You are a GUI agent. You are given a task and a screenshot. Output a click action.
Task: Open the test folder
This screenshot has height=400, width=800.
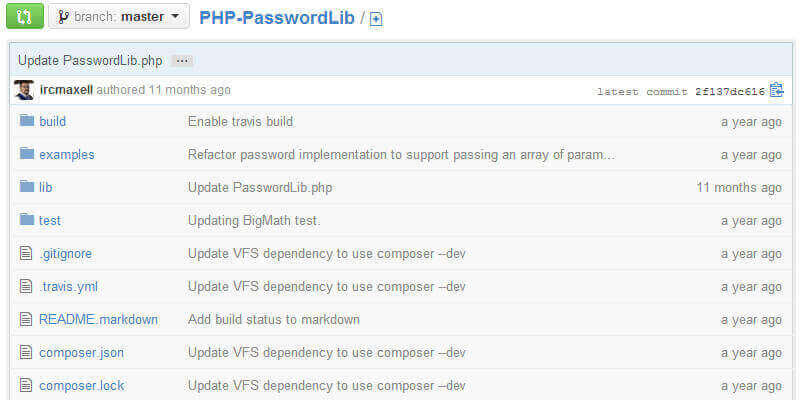(x=50, y=220)
